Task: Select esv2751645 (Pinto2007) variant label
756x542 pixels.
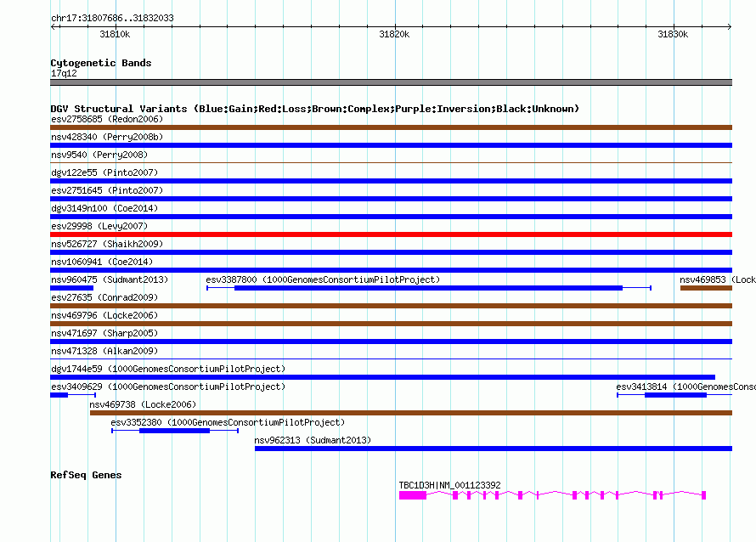Action: point(107,190)
